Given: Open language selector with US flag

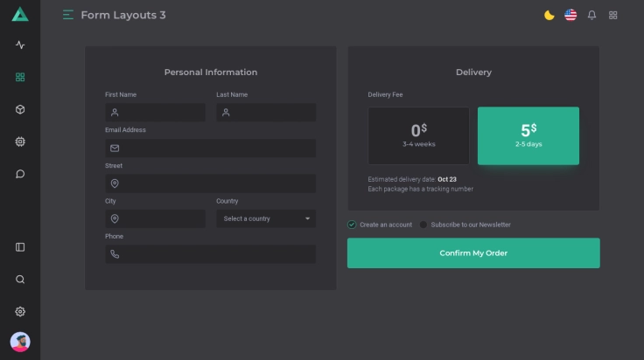Looking at the screenshot, I should pyautogui.click(x=570, y=15).
